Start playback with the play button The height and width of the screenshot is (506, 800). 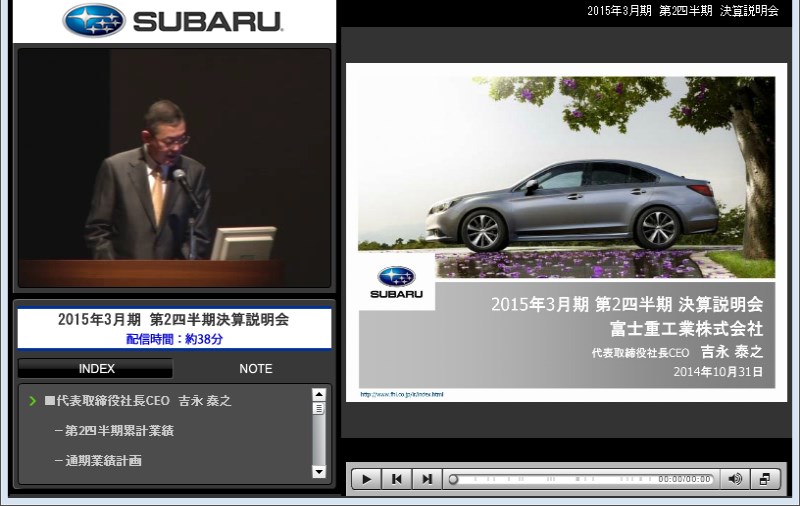point(366,479)
